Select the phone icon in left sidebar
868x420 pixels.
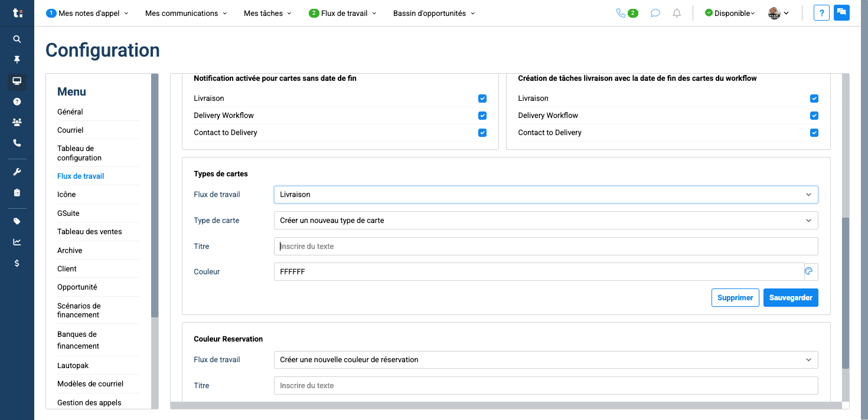[x=17, y=143]
